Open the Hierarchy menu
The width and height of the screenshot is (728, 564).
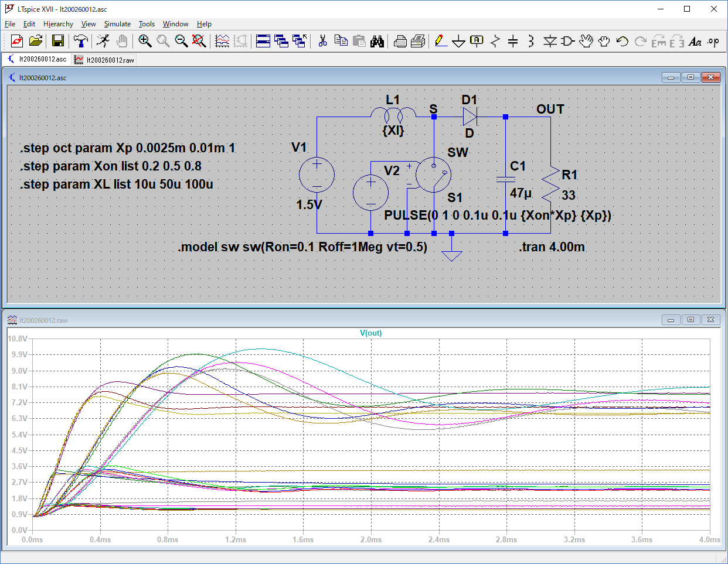[58, 24]
